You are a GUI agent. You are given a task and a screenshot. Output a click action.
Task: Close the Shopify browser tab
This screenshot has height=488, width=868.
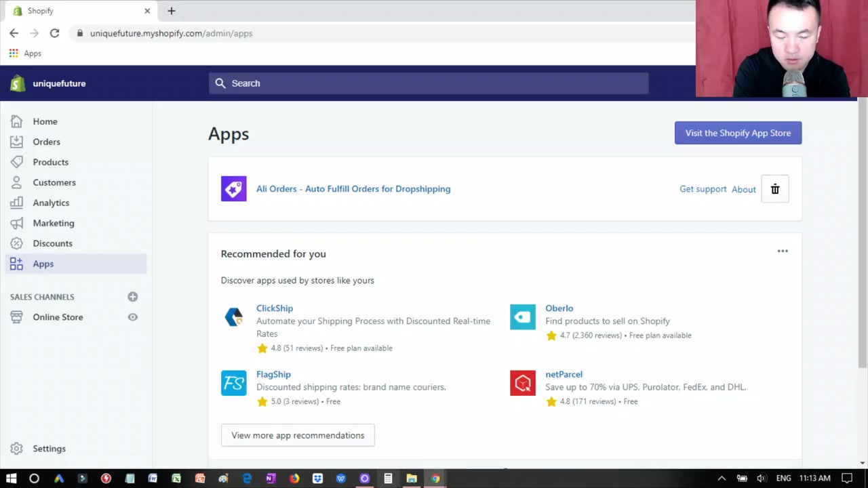(x=147, y=11)
